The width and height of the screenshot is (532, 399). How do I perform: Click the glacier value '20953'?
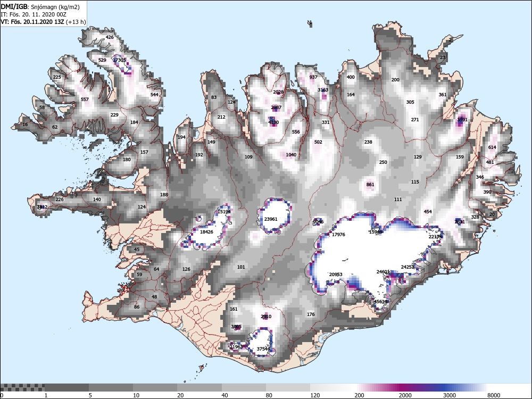[336, 275]
